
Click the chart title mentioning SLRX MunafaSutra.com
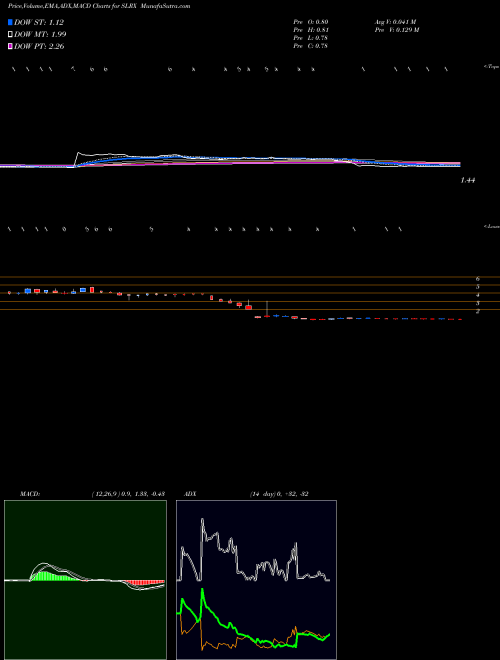pyautogui.click(x=99, y=6)
